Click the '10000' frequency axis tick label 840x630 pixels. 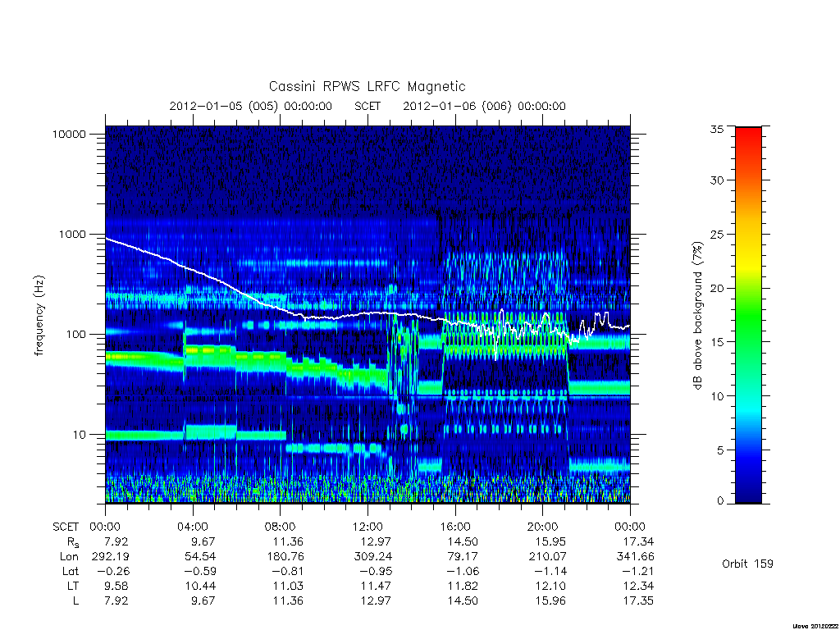pos(69,134)
